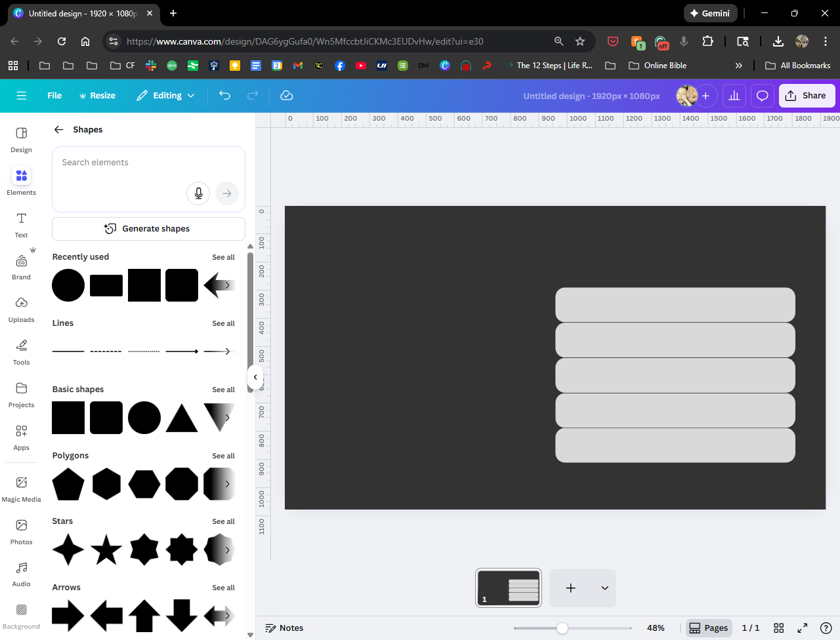Collapse the side panel with the arrow handle

click(x=255, y=377)
